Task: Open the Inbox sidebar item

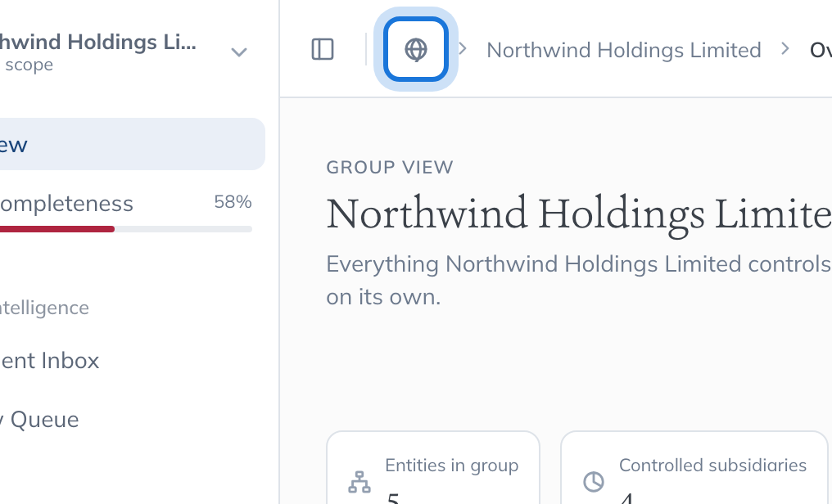Action: tap(49, 361)
